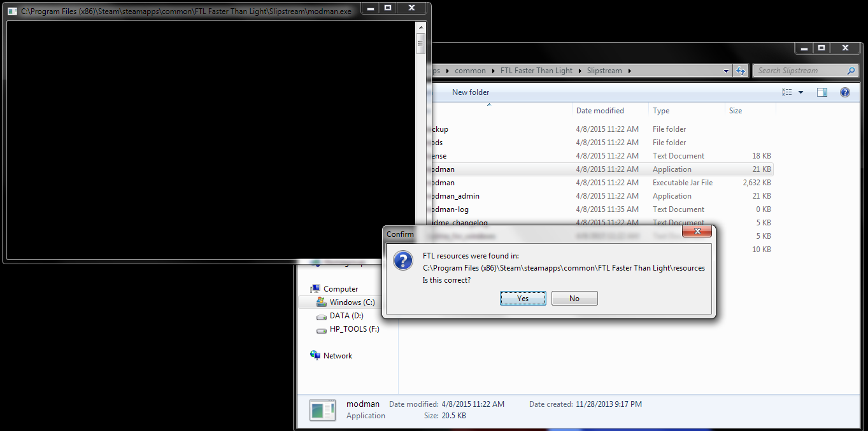Select the 'modman-log' text document
Screen dimensions: 868x431
[x=602, y=209]
